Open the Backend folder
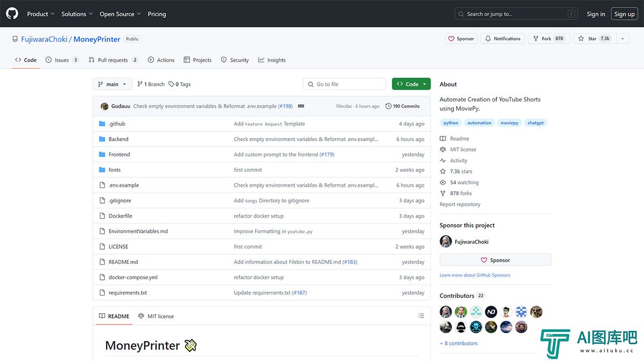Screen dimensions: 644x361 tap(119, 139)
